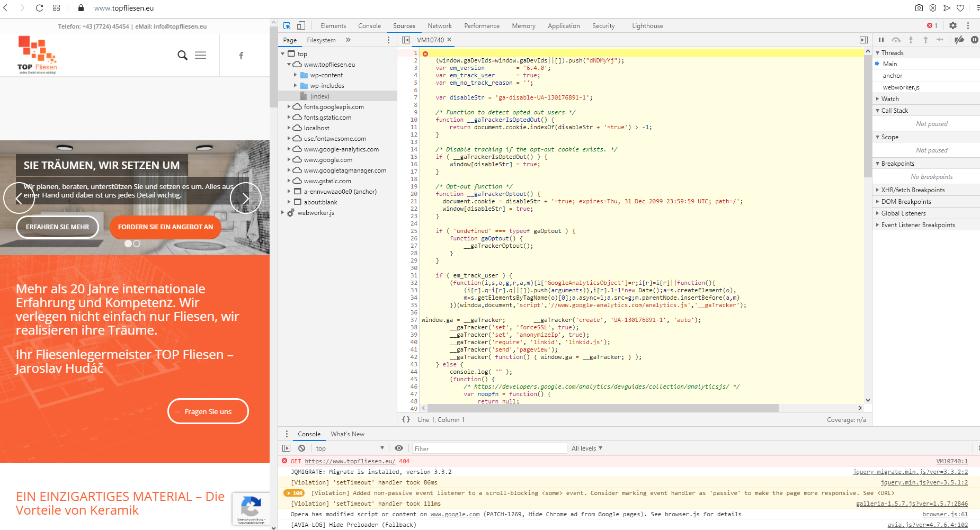Viewport: 980px width, 530px height.
Task: Go to next carousel slide arrow
Action: [x=246, y=198]
